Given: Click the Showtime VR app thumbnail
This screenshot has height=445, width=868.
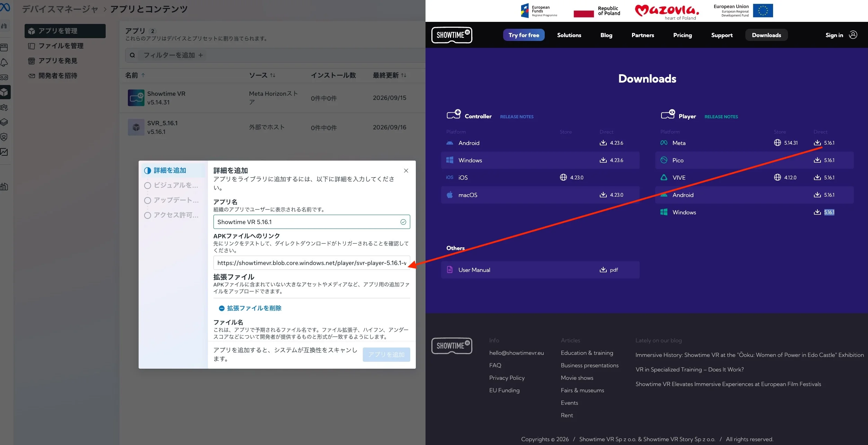Looking at the screenshot, I should (136, 98).
